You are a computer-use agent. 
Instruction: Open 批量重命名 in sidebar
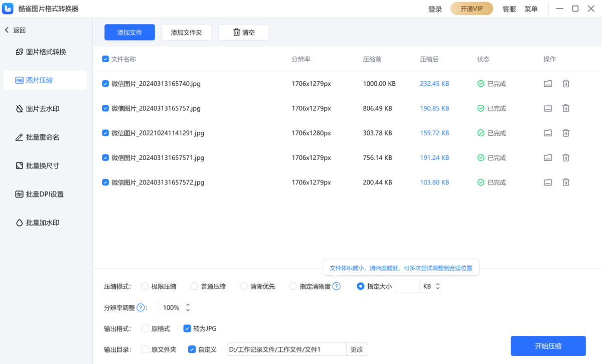click(45, 137)
